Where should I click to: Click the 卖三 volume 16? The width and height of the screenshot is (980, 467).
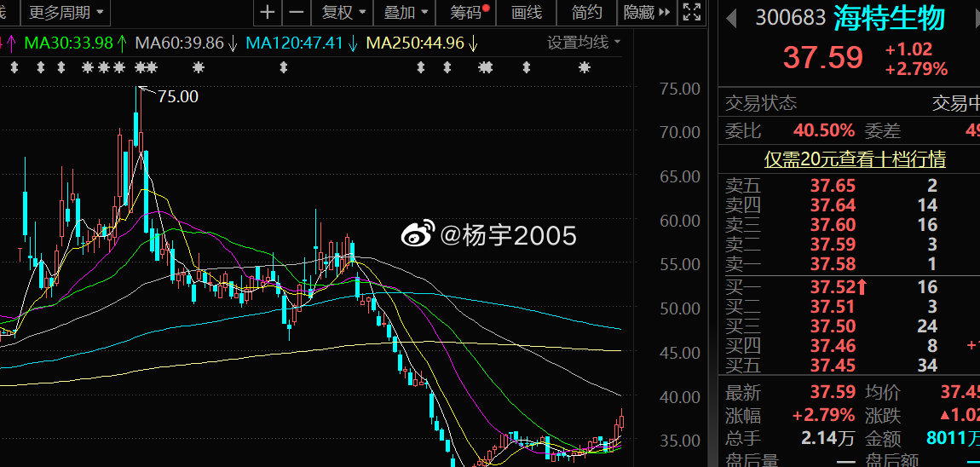click(928, 224)
